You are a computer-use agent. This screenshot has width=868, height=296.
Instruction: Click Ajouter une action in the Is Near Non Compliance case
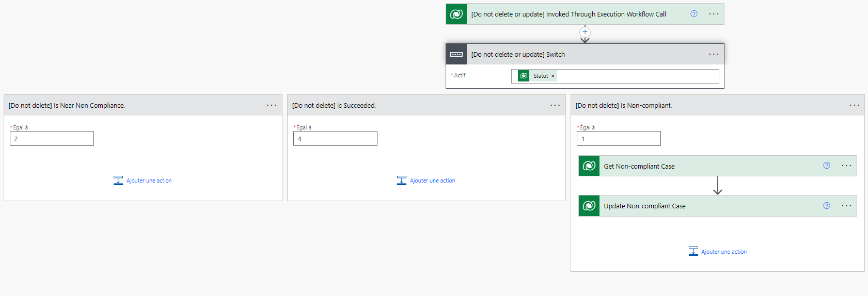click(x=149, y=180)
